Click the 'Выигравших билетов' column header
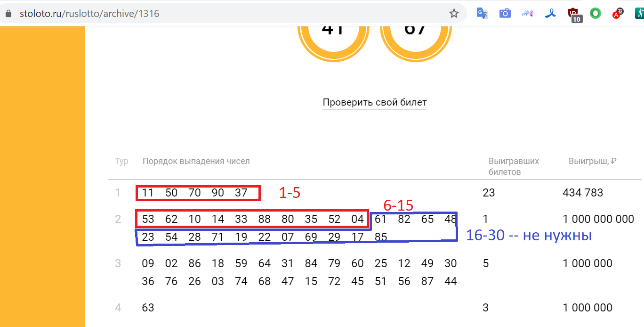This screenshot has height=327, width=644. [x=514, y=166]
